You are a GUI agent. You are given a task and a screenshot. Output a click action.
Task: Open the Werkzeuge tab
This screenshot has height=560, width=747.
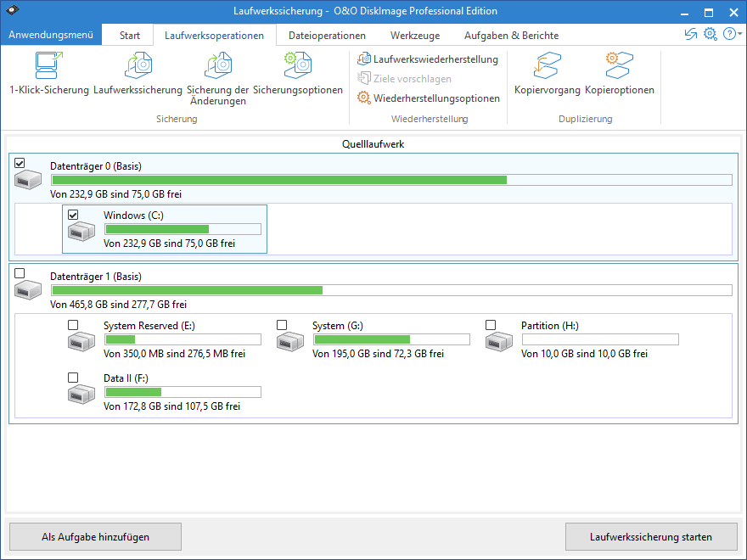point(415,36)
